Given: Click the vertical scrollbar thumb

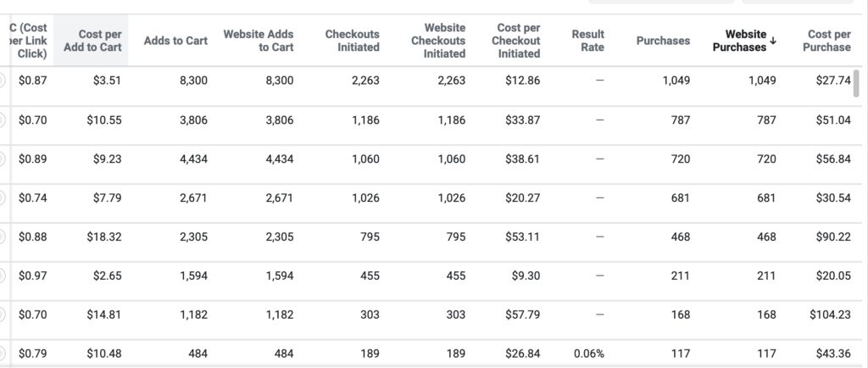Looking at the screenshot, I should (856, 84).
